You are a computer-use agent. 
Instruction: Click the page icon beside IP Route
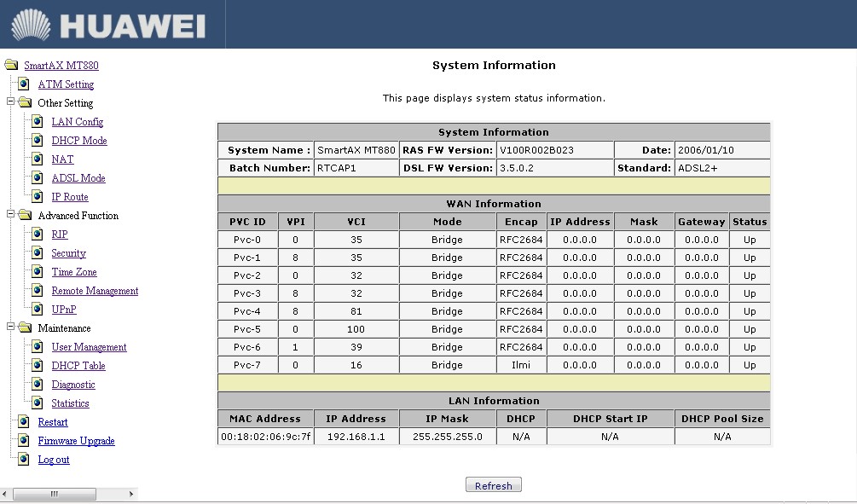click(38, 196)
